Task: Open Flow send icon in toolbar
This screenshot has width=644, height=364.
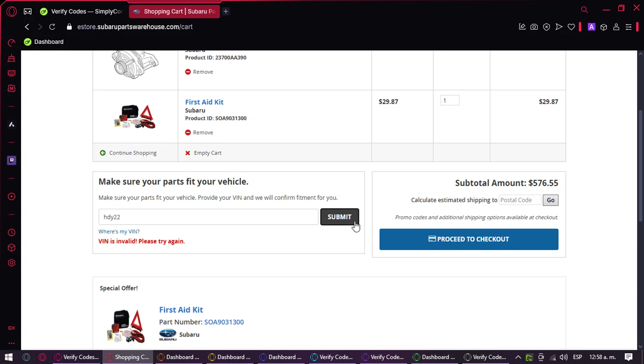Action: (559, 27)
